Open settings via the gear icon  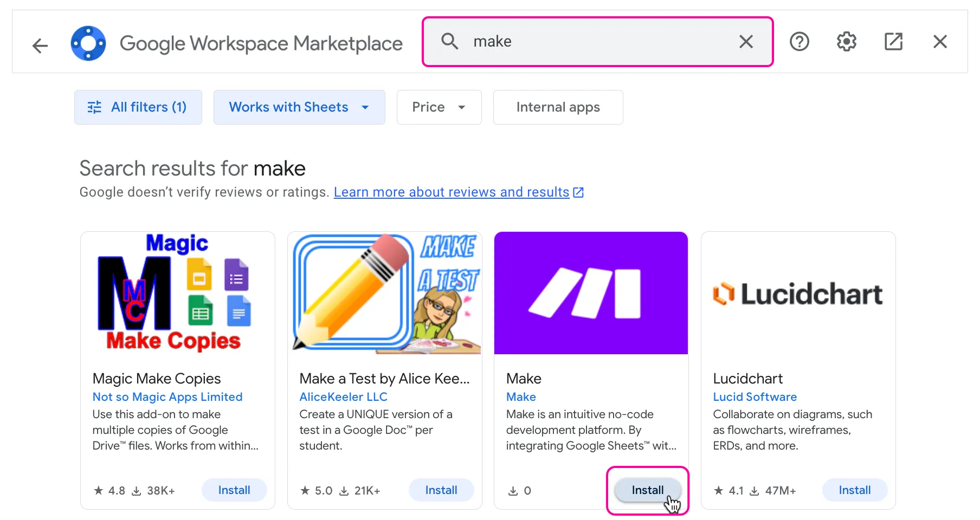click(x=846, y=42)
